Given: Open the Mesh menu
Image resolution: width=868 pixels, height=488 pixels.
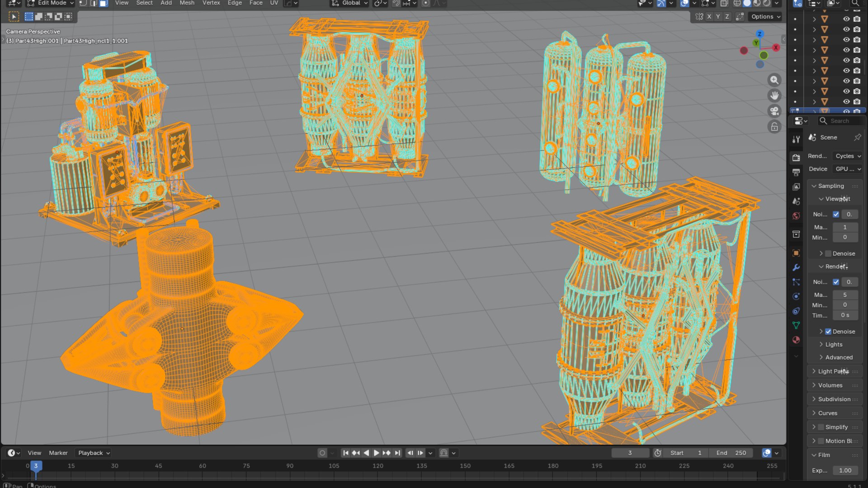Looking at the screenshot, I should [x=187, y=3].
